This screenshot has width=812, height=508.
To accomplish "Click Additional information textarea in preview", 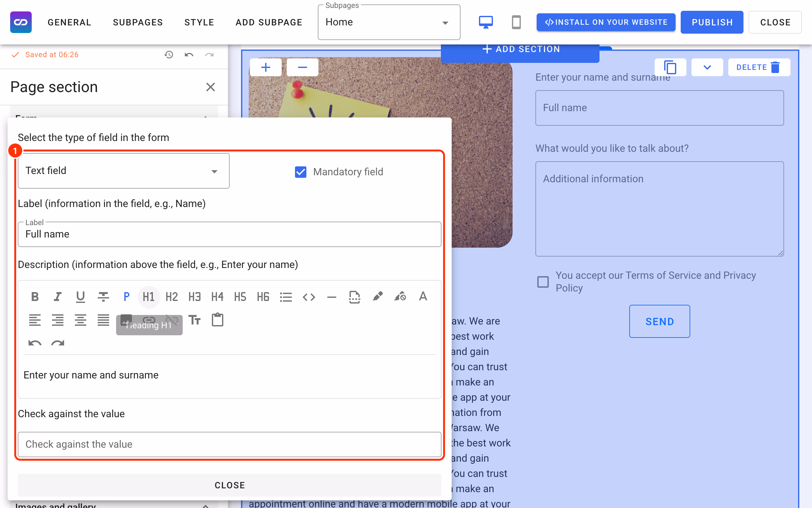I will 659,209.
